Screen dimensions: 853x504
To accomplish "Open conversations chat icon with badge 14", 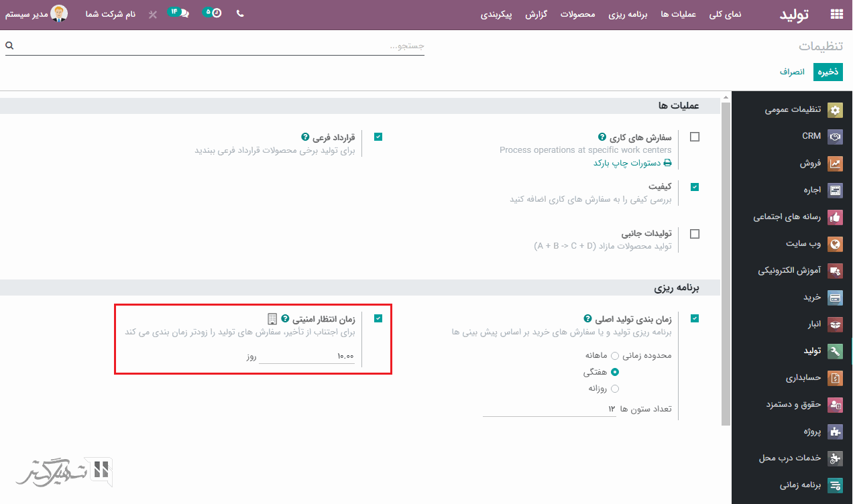I will pyautogui.click(x=178, y=13).
